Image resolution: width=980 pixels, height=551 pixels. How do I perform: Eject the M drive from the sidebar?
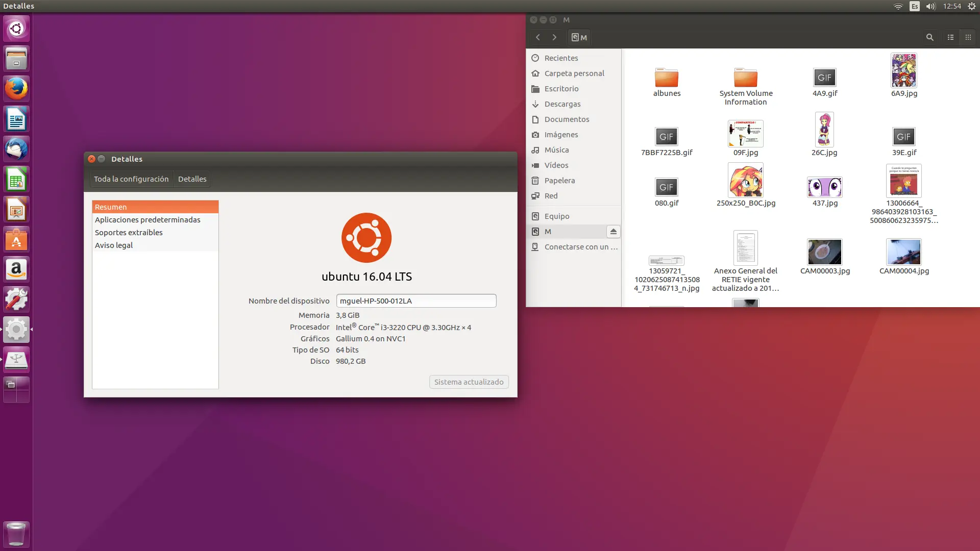pyautogui.click(x=614, y=231)
